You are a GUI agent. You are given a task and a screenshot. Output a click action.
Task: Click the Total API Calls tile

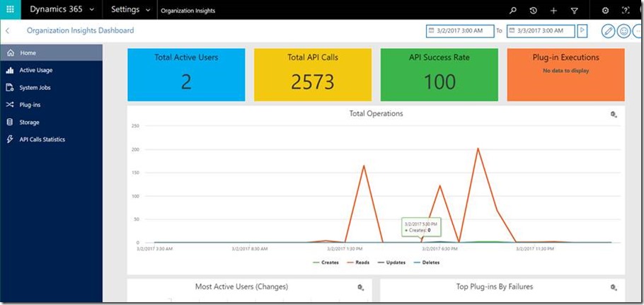(313, 75)
